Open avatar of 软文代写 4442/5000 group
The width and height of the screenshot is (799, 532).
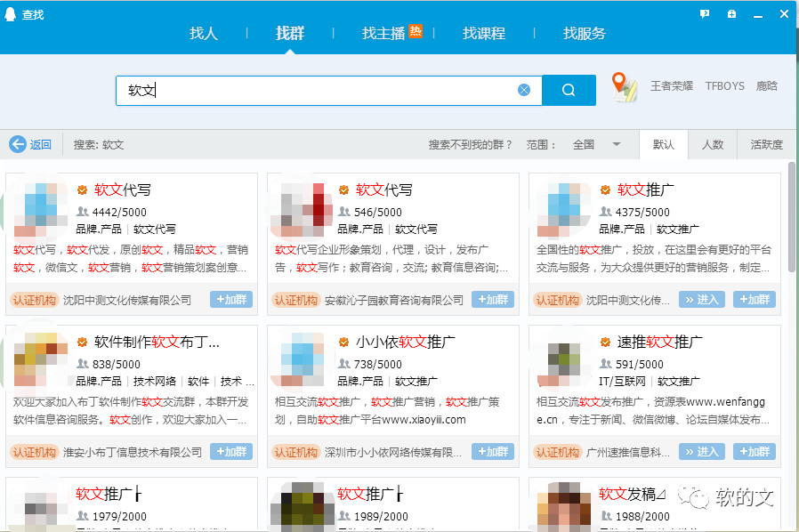pyautogui.click(x=41, y=210)
